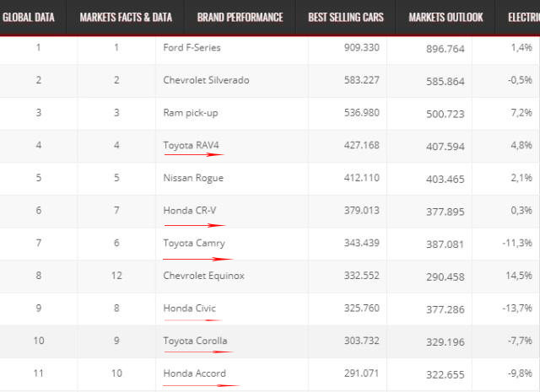Screen dimensions: 540x392
Task: Click the Ford F-Series link
Action: click(191, 47)
